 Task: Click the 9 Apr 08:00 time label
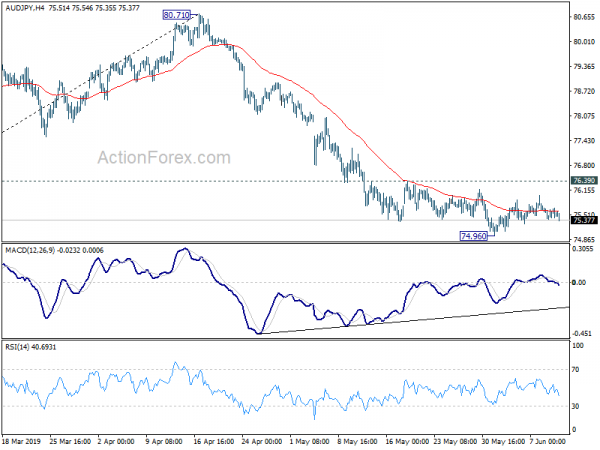tap(163, 441)
